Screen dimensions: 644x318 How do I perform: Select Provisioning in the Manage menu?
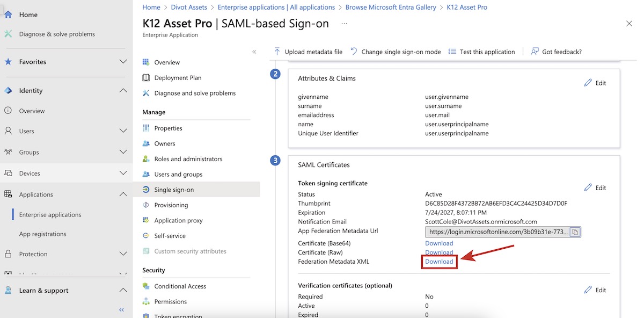(171, 205)
